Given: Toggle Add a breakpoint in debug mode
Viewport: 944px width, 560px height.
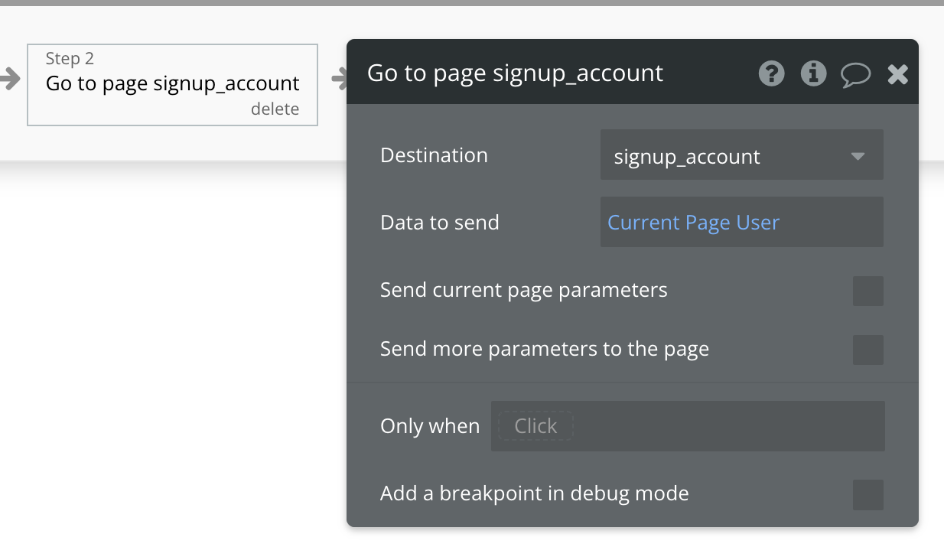Looking at the screenshot, I should 868,494.
